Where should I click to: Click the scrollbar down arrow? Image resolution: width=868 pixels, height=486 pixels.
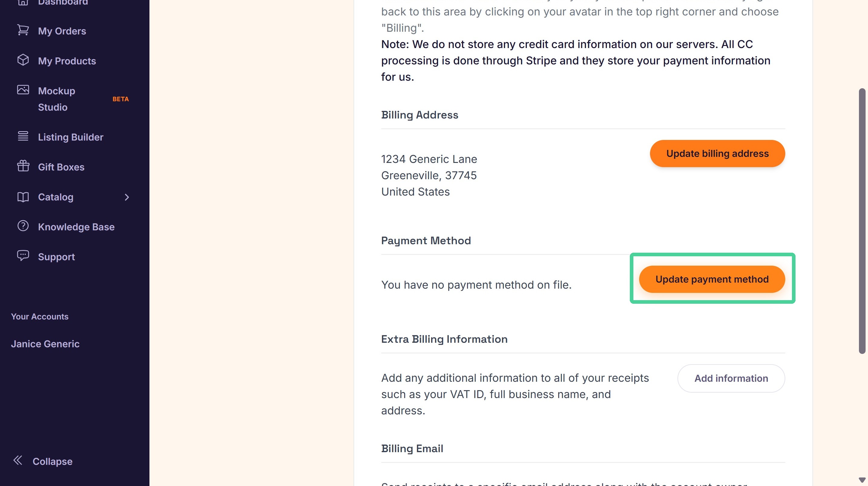click(862, 480)
